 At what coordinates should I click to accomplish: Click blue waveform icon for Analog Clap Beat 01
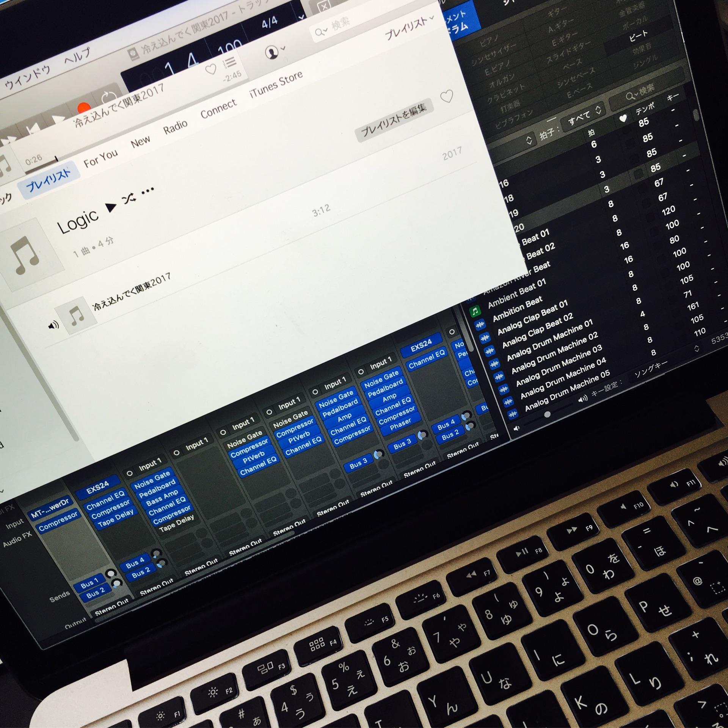(485, 338)
